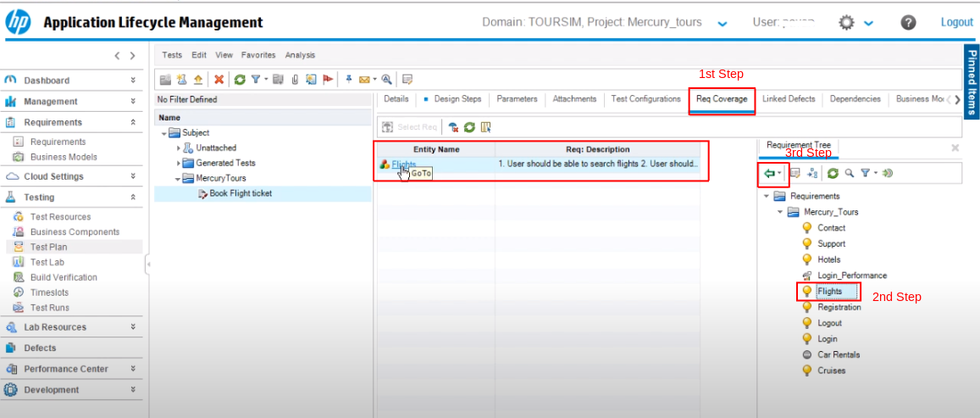Select Hotels in the Requirement Tree

click(x=828, y=259)
